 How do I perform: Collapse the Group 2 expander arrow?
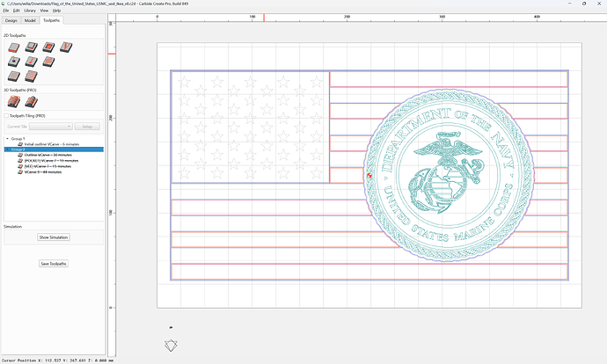[7, 149]
